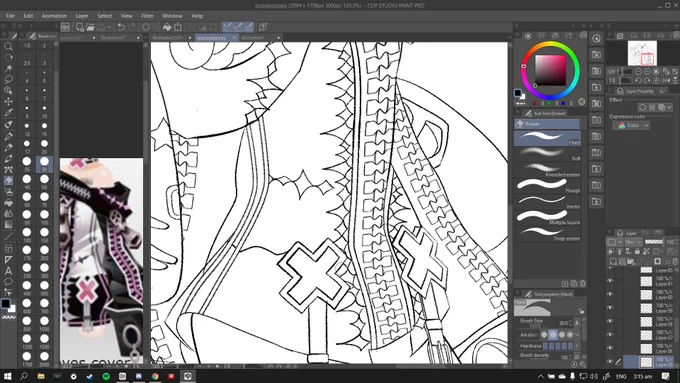
Task: Hide Layer 58 via eye icon
Action: tap(610, 321)
